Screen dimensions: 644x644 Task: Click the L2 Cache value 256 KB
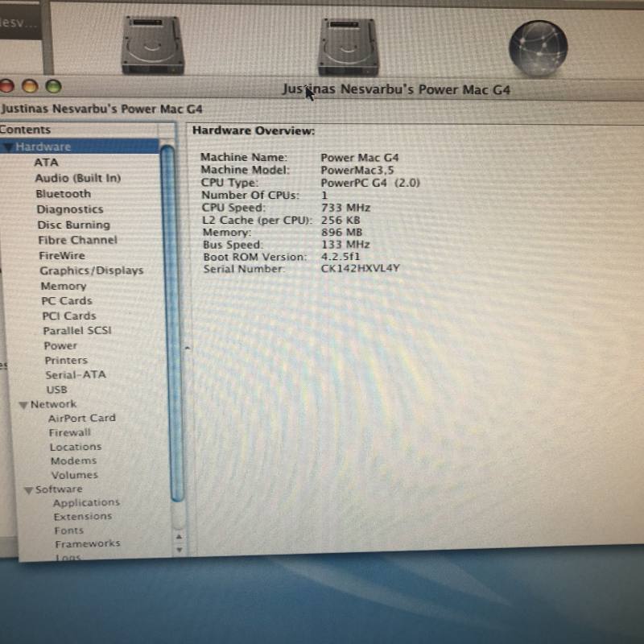pos(340,220)
